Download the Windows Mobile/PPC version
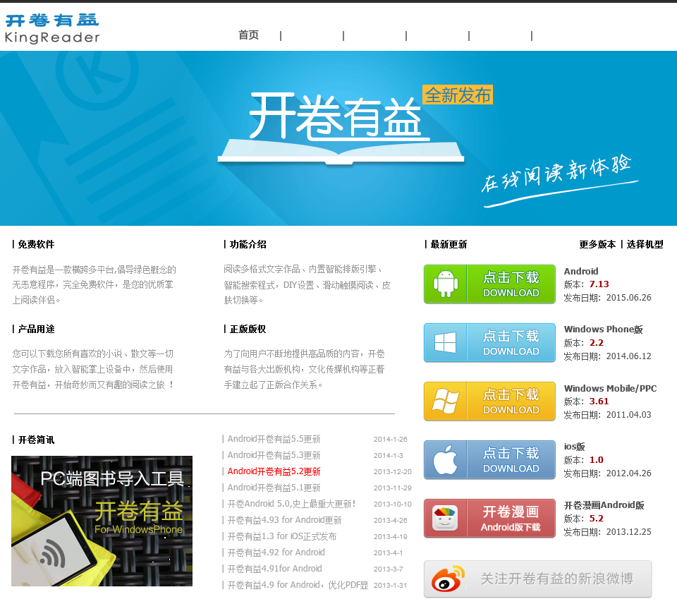Screen dimensions: 677x616 coord(489,401)
